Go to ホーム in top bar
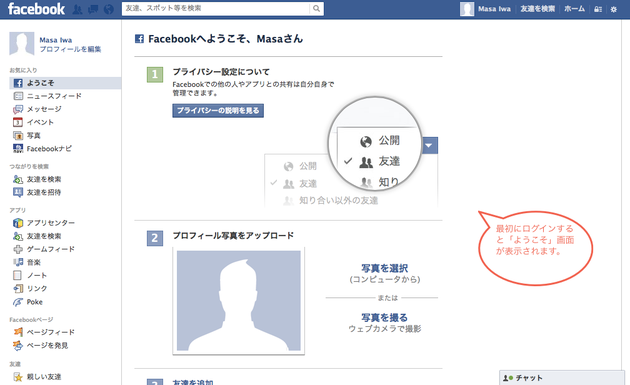The height and width of the screenshot is (385, 630). point(575,9)
